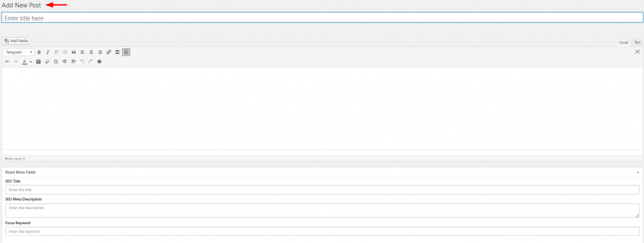Apply italic formatting

pyautogui.click(x=48, y=52)
